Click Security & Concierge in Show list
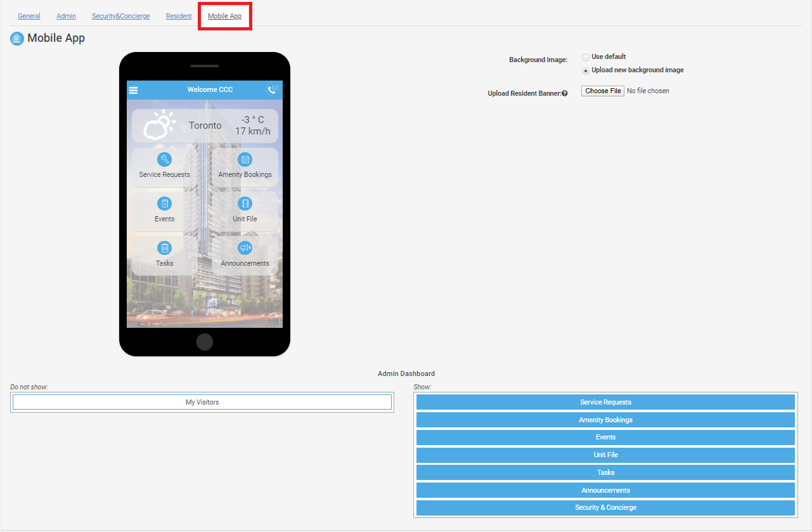The width and height of the screenshot is (812, 532). click(x=605, y=507)
